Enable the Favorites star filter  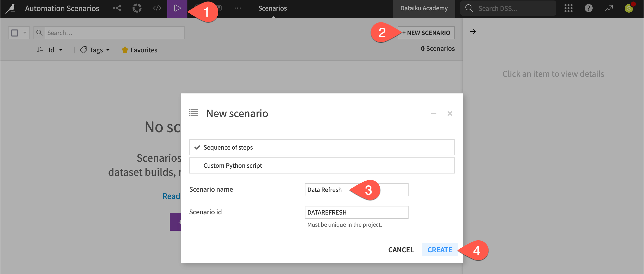coord(139,50)
